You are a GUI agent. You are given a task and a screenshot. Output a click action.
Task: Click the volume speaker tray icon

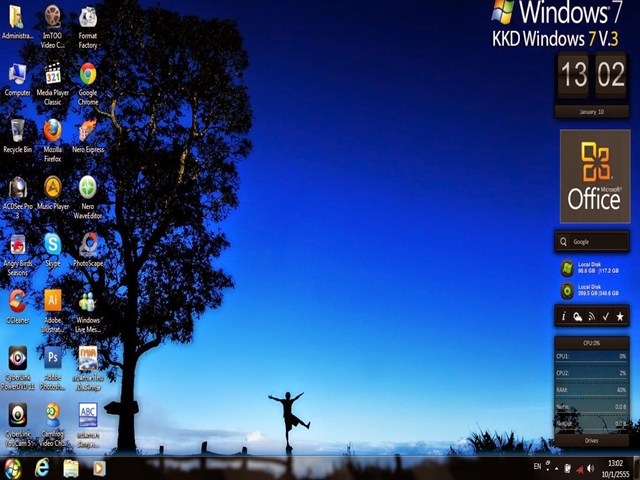click(x=590, y=468)
